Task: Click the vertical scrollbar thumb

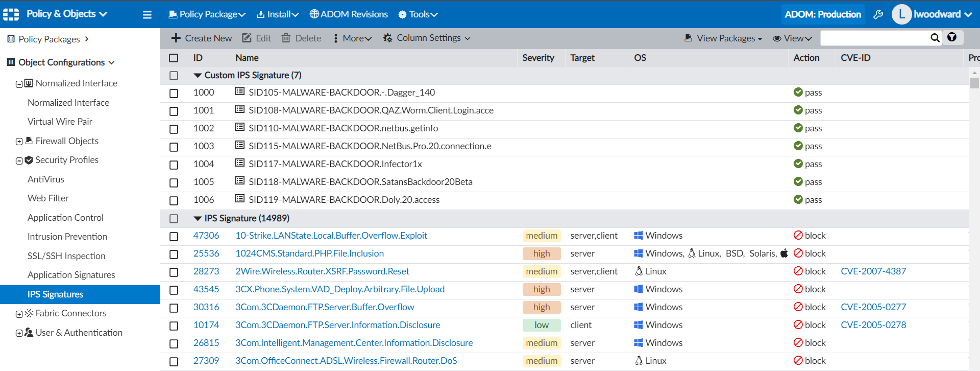Action: click(x=974, y=83)
